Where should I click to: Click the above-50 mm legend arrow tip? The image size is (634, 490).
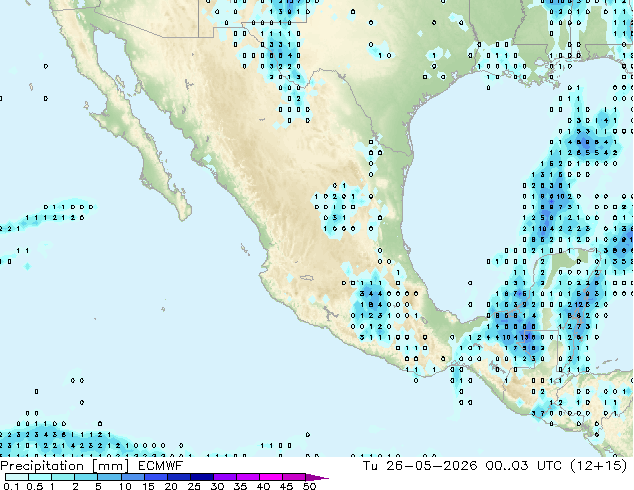[x=317, y=477]
